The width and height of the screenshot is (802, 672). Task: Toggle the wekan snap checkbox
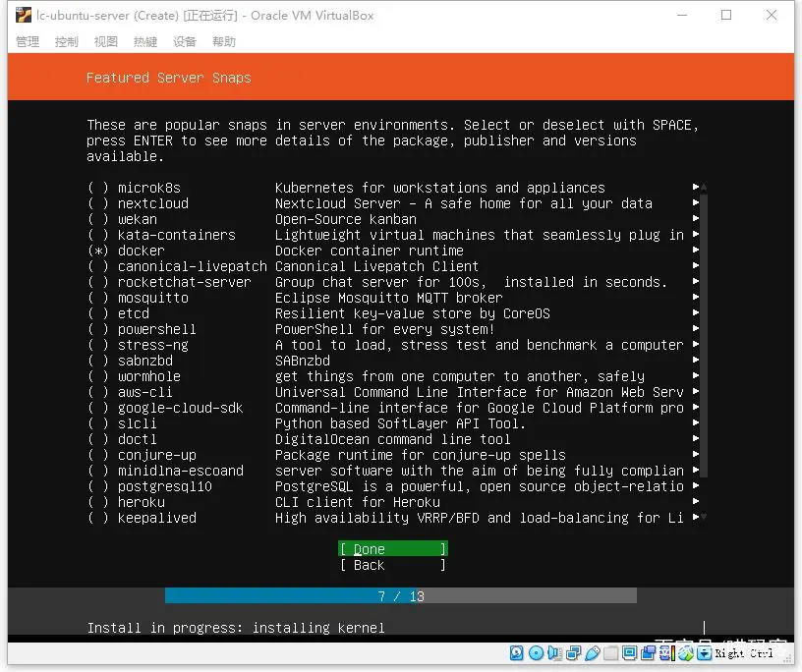(98, 219)
